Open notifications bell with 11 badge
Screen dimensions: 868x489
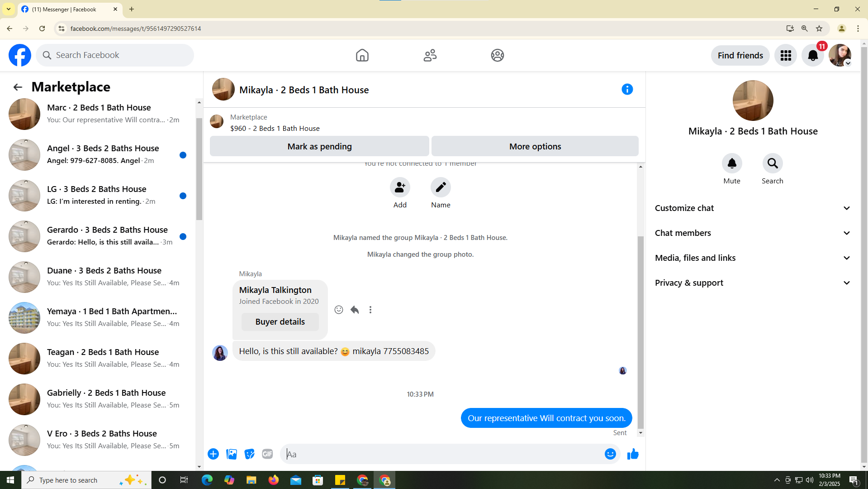coord(813,55)
